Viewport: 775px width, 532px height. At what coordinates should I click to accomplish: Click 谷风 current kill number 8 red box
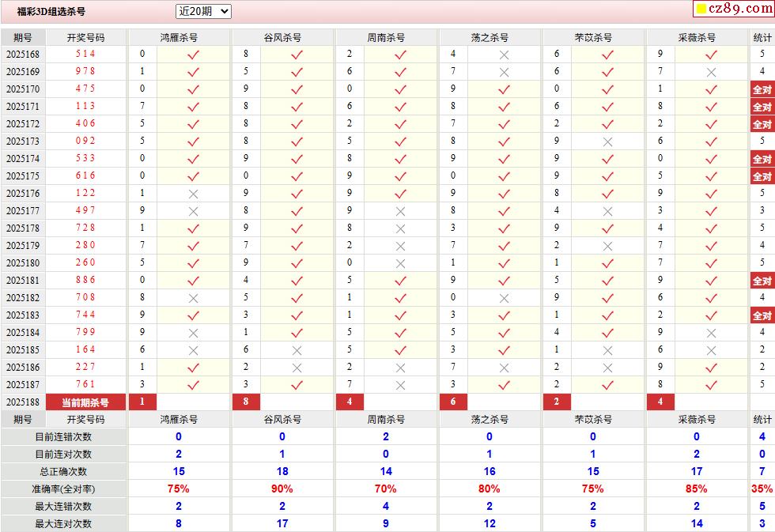[x=246, y=402]
